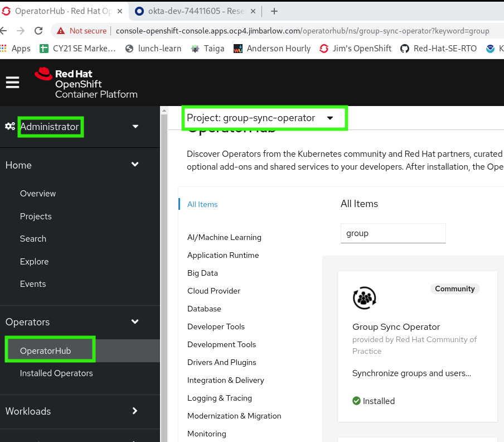Filter by AI/Machine Learning category
The height and width of the screenshot is (442, 504).
[224, 237]
